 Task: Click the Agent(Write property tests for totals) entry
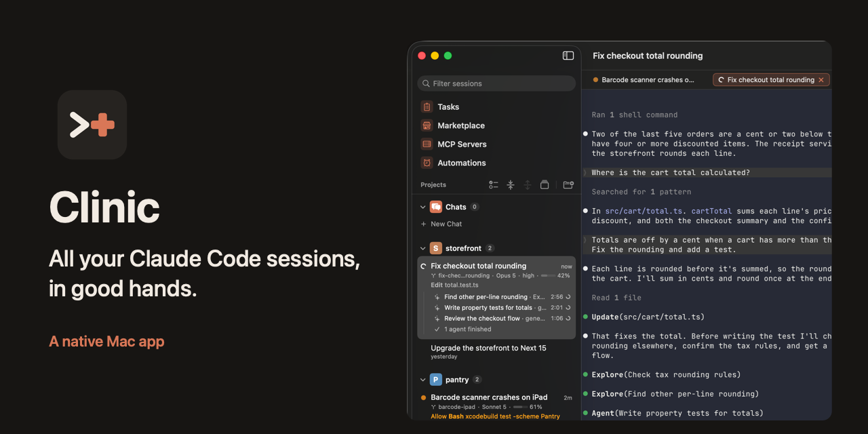click(x=677, y=413)
